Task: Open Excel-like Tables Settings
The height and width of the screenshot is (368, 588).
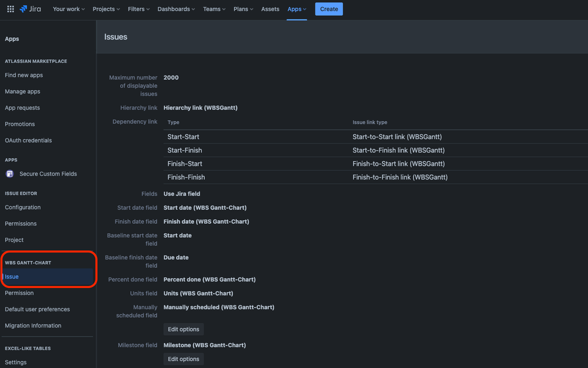Action: click(x=16, y=362)
